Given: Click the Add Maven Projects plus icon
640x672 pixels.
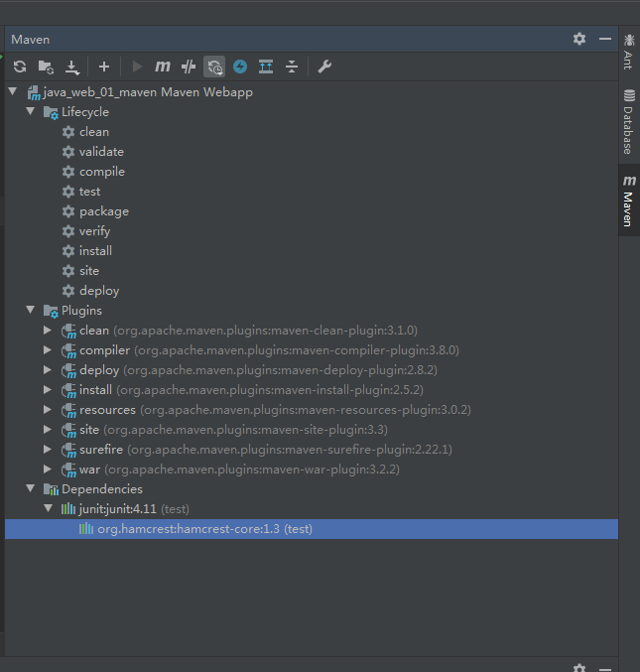Looking at the screenshot, I should pos(104,67).
